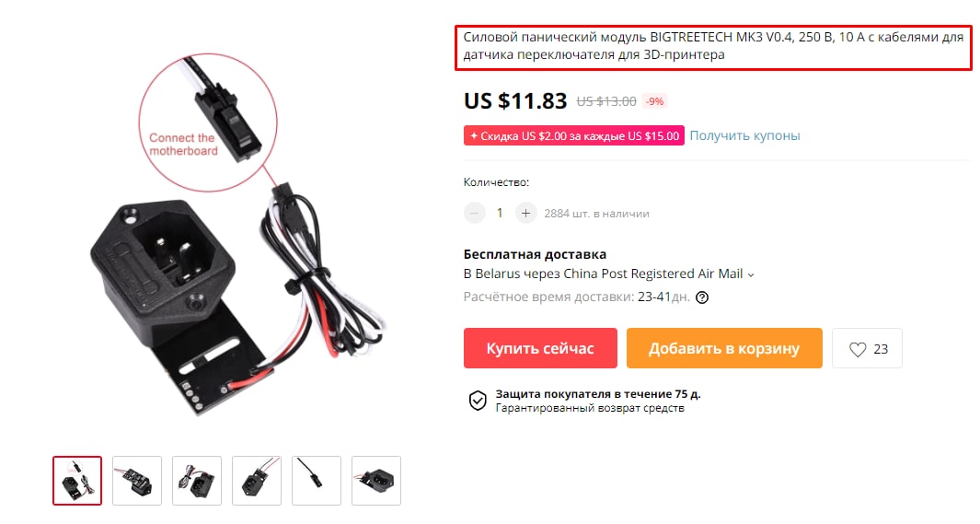This screenshot has width=980, height=524.
Task: Select the second product thumbnail
Action: 137,481
